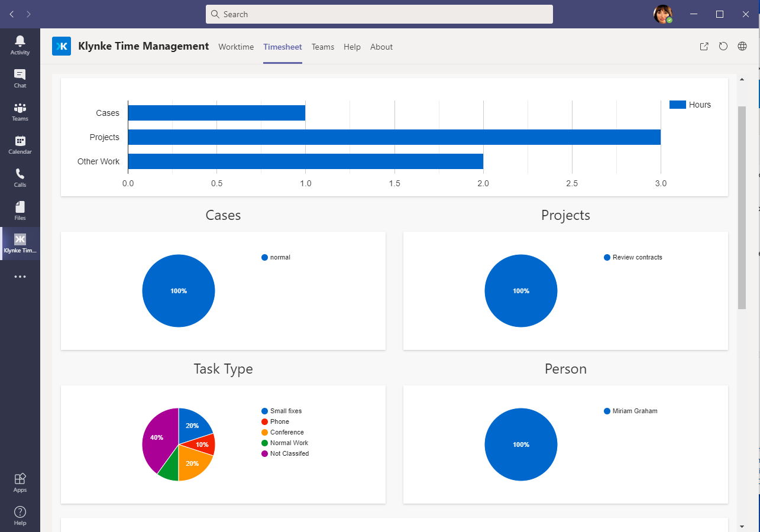Open the app website via the globe icon
Screen dimensions: 760x532
(x=742, y=47)
